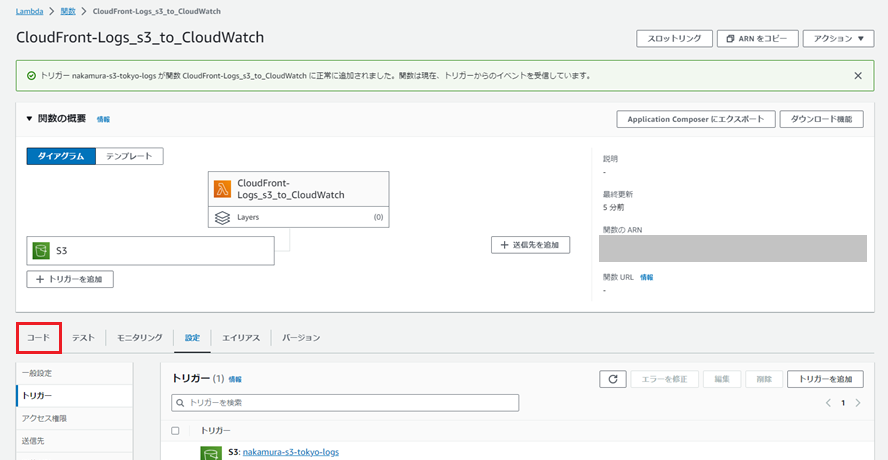Focus the トリガーを検索 search field
The image size is (888, 460).
345,403
